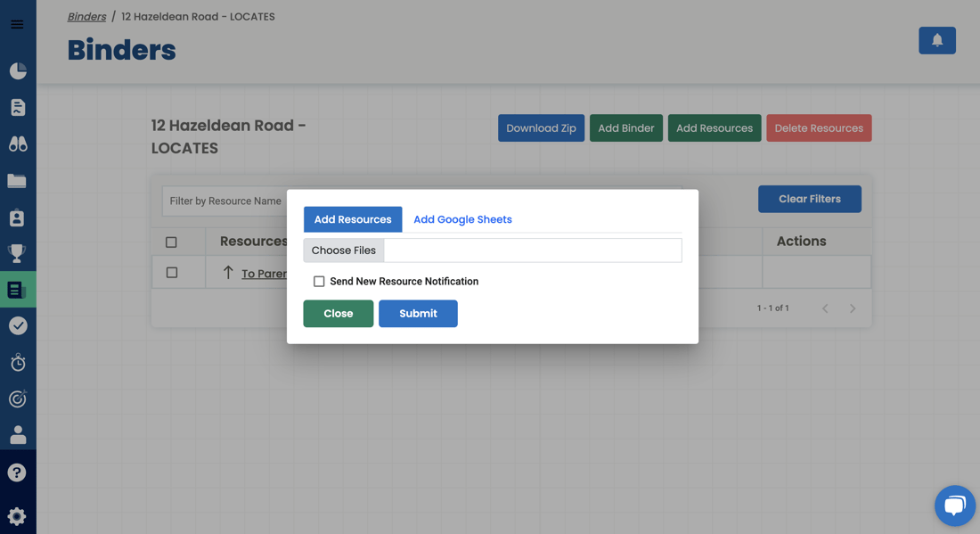Click the Actions column header
This screenshot has height=534, width=980.
tap(801, 242)
